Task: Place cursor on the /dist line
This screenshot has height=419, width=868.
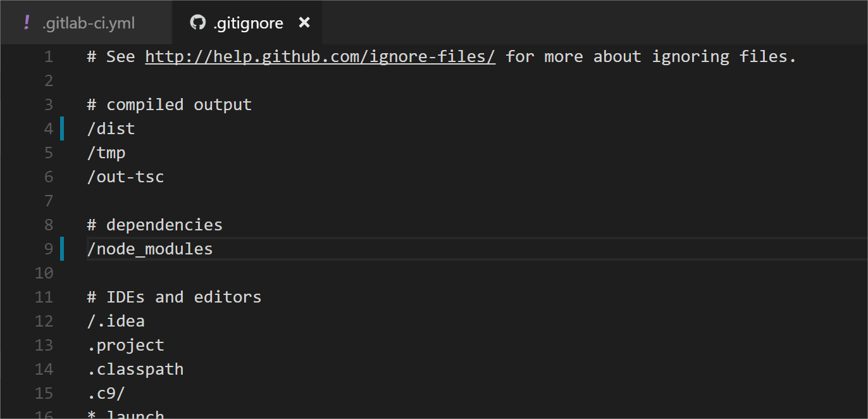Action: (x=111, y=129)
